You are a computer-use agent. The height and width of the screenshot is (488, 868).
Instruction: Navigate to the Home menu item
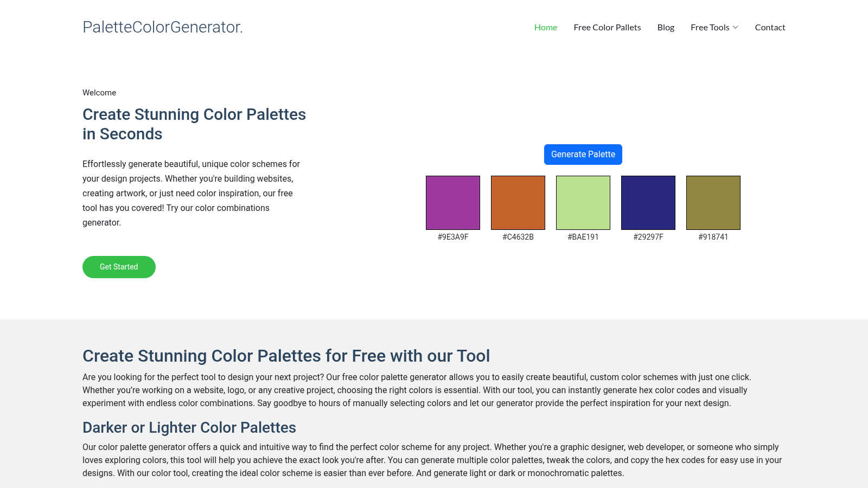(546, 27)
